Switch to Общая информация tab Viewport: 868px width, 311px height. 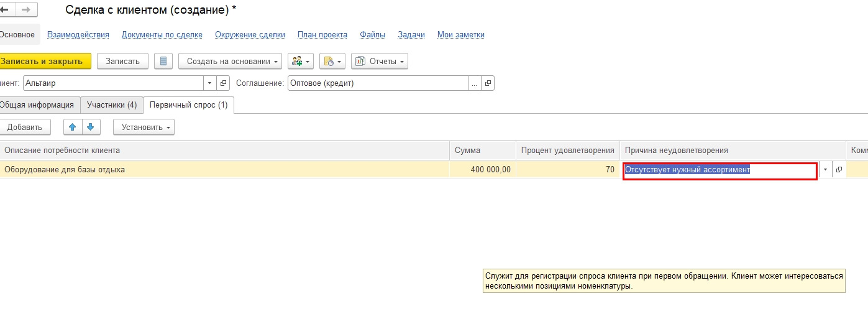click(x=39, y=105)
